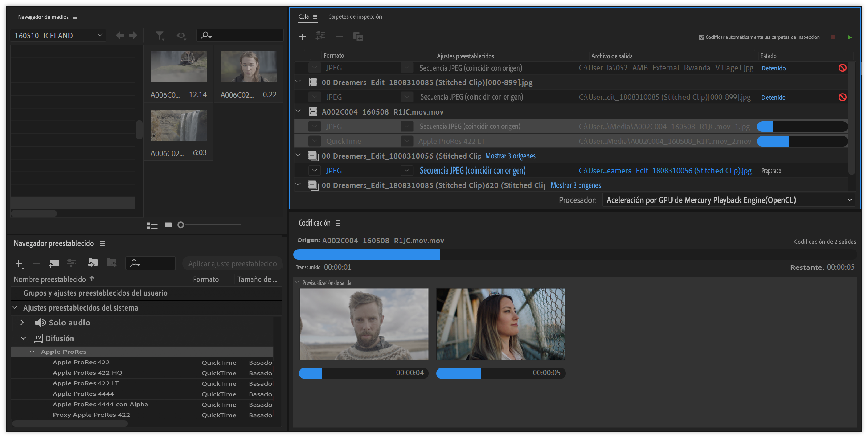The height and width of the screenshot is (438, 868).
Task: Click the first Mostrar 3 orígenes link
Action: click(510, 156)
